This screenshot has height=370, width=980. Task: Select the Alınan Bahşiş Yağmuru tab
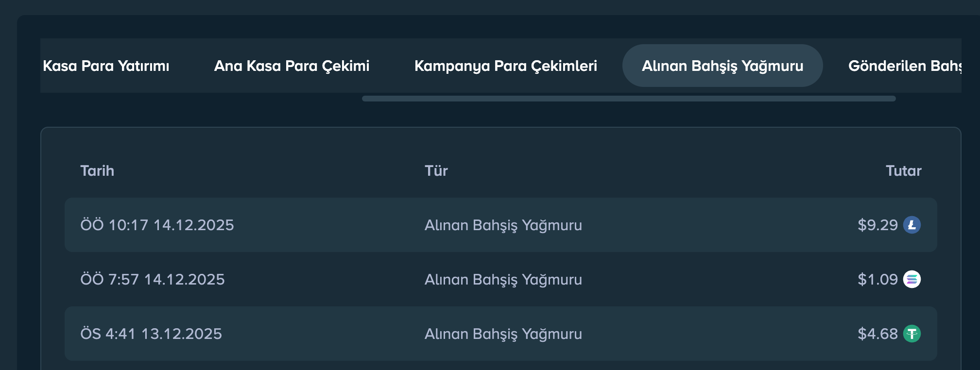coord(722,66)
